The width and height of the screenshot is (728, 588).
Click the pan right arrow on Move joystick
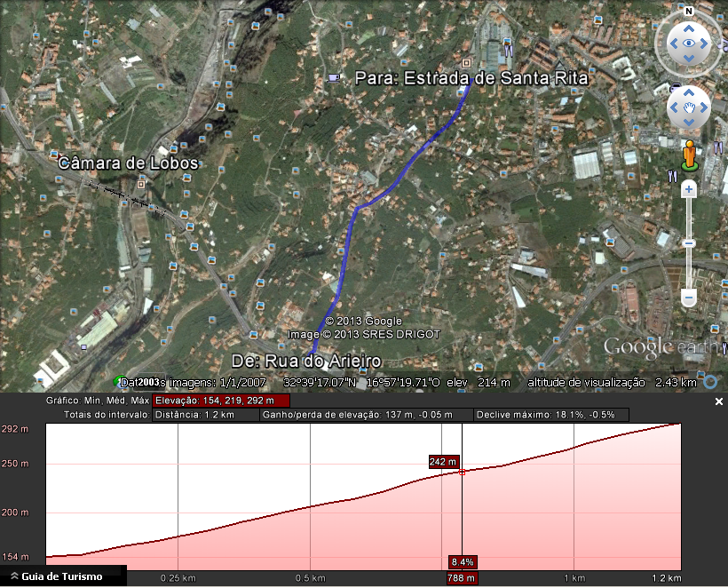pyautogui.click(x=704, y=107)
